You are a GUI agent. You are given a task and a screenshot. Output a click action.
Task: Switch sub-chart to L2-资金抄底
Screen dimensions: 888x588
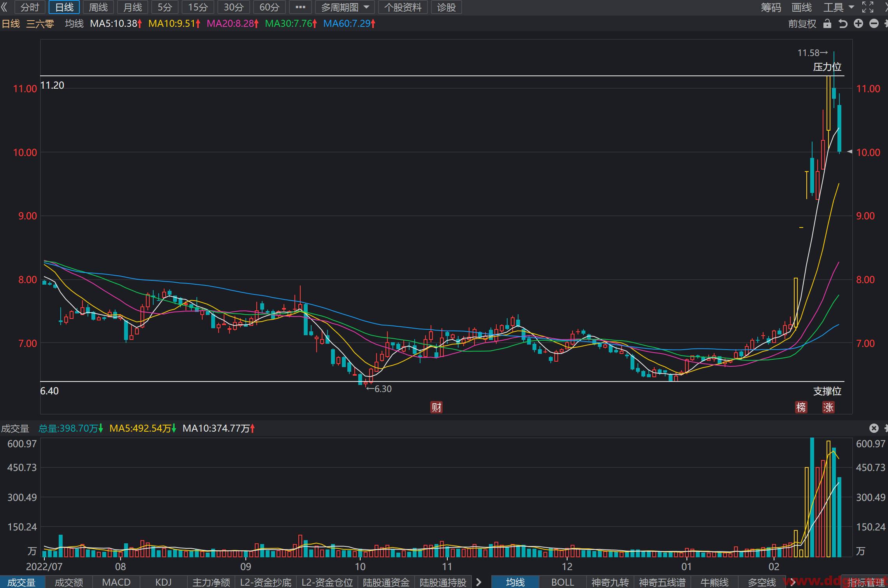(266, 582)
